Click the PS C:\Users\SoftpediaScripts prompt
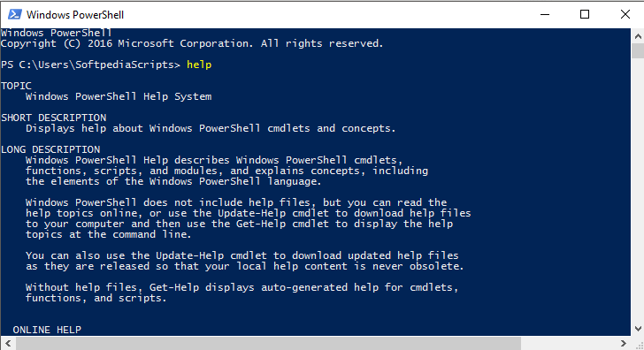The image size is (644, 350). (x=91, y=65)
